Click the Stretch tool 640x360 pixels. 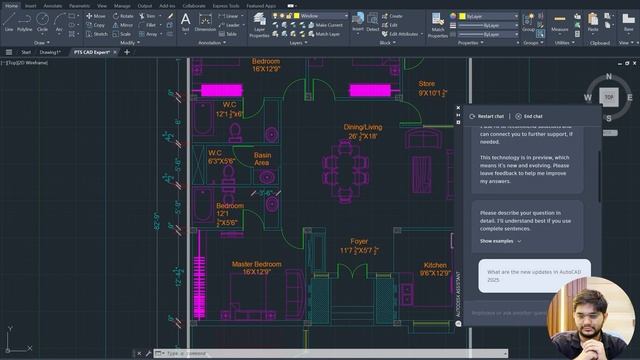(97, 34)
